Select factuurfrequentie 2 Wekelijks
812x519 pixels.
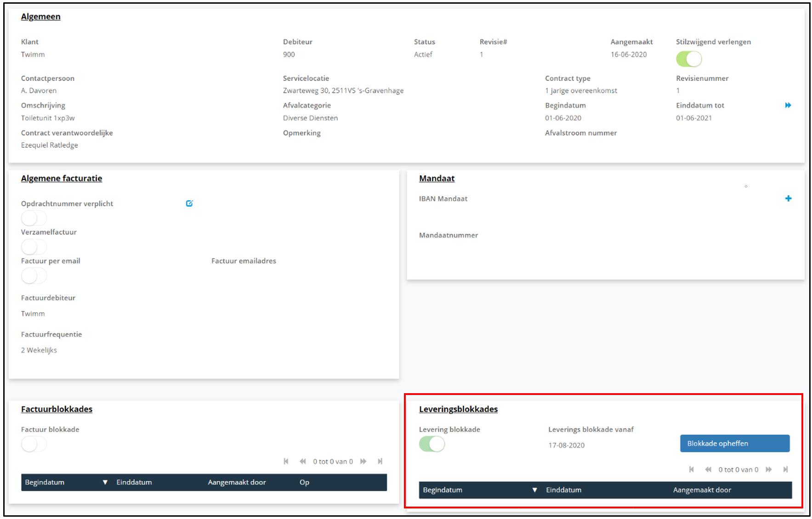[39, 350]
